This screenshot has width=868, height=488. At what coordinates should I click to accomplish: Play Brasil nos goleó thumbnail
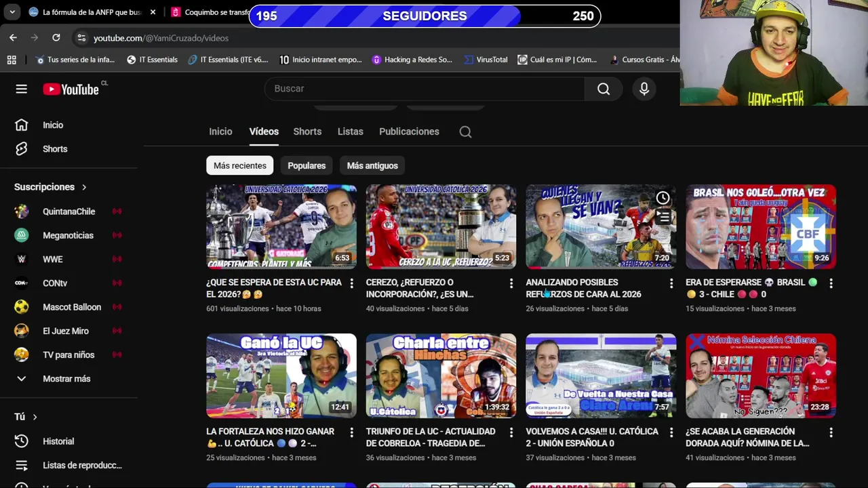point(761,226)
